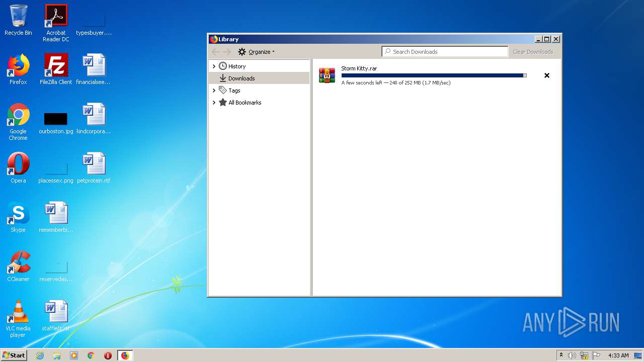Click the Show desktop button
Viewport: 644px width, 362px height.
pos(638,355)
